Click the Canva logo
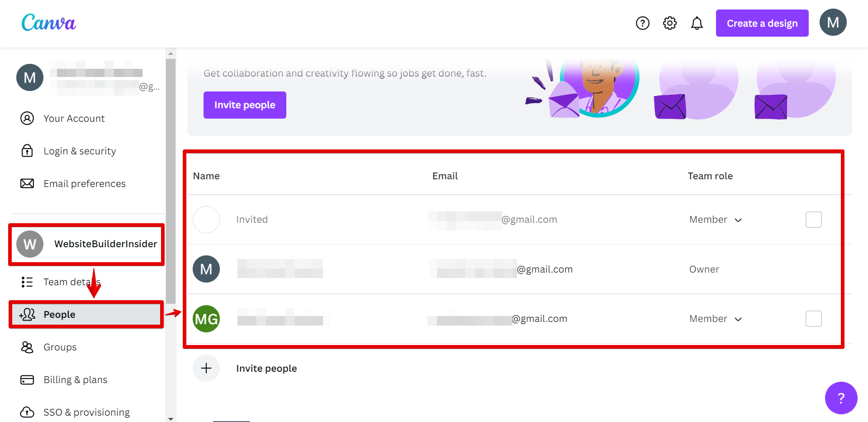This screenshot has width=868, height=422. (49, 23)
